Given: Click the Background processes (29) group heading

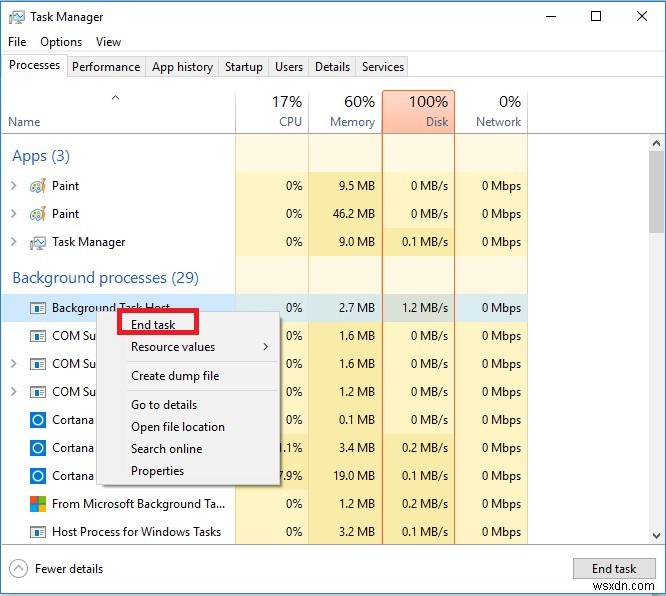Looking at the screenshot, I should [105, 278].
